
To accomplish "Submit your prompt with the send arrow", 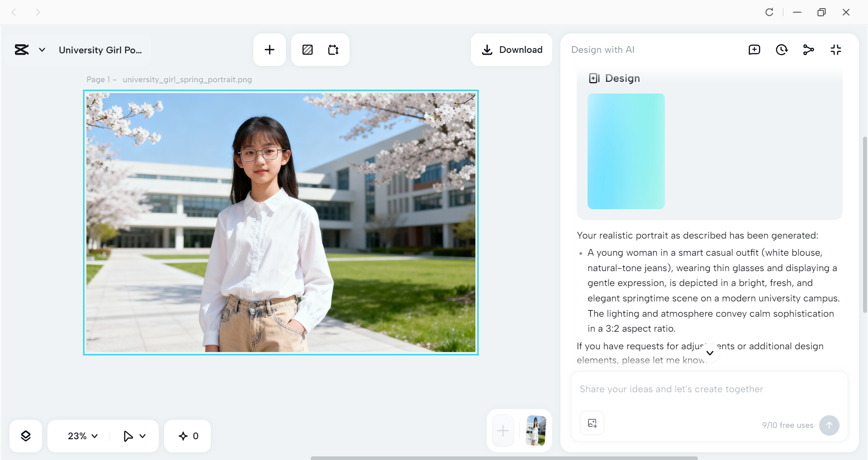I will tap(829, 425).
